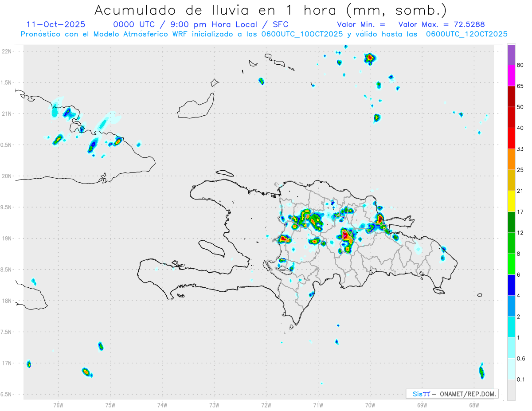Viewport: 532px width, 411px height.
Task: Pick the gray swatch below 0.1 on colorbar
Action: (512, 390)
